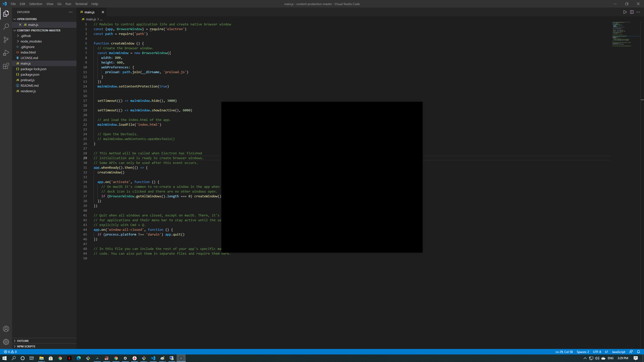Open package.json in the file explorer
Viewport: 644px width, 362px height.
pos(44,74)
